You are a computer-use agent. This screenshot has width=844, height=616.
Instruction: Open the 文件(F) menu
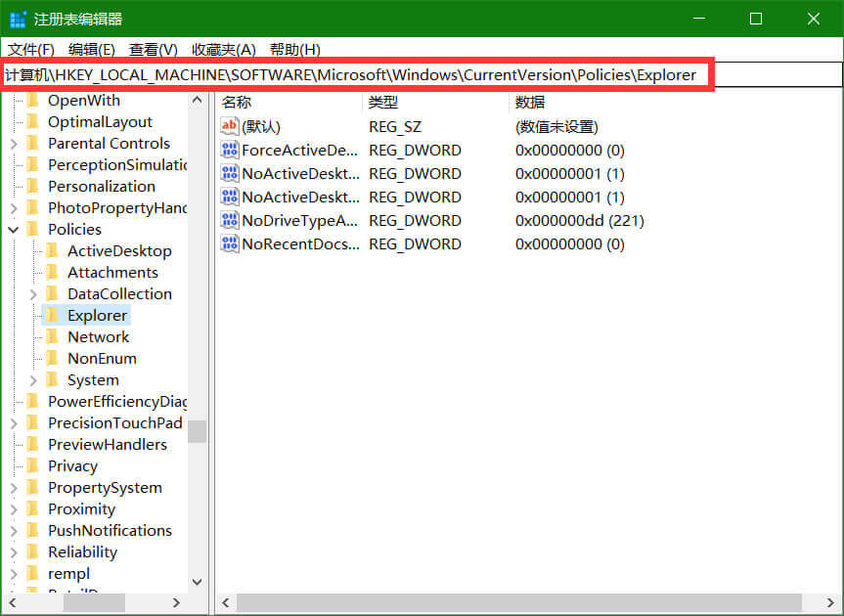pyautogui.click(x=31, y=50)
